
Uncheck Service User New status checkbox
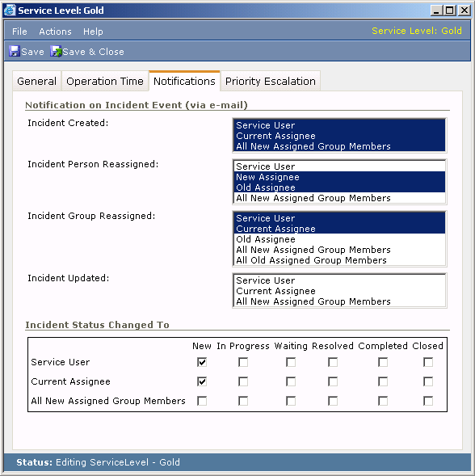pyautogui.click(x=202, y=362)
